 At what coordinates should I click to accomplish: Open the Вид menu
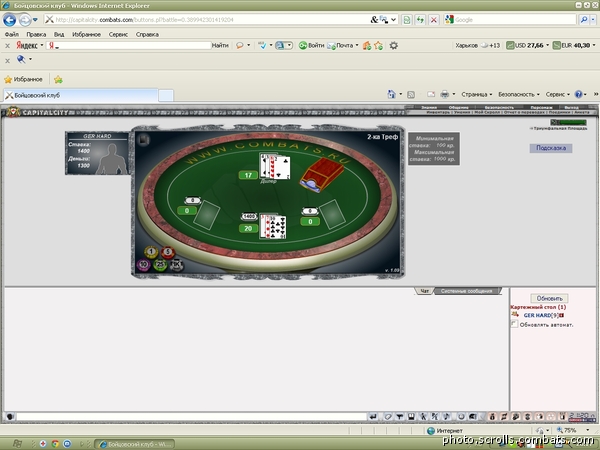tap(59, 34)
